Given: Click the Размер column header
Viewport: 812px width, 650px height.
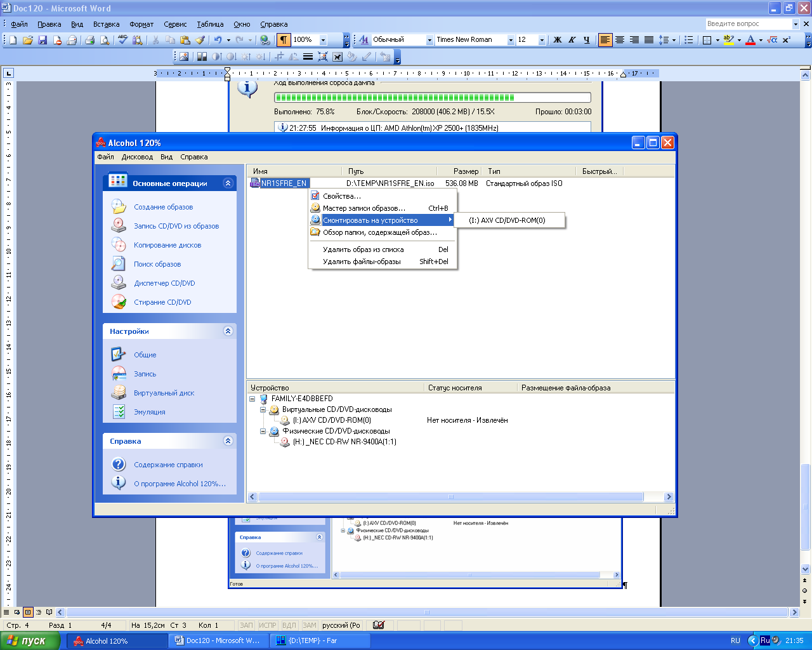Looking at the screenshot, I should click(x=459, y=171).
